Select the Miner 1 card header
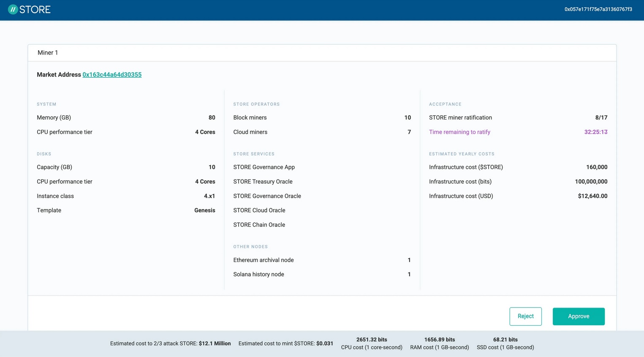The height and width of the screenshot is (357, 644). 322,53
